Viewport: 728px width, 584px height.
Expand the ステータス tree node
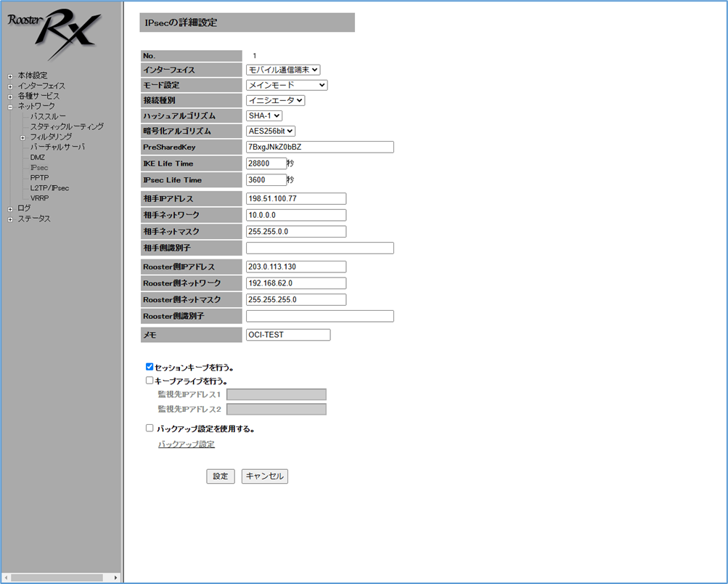coord(9,218)
